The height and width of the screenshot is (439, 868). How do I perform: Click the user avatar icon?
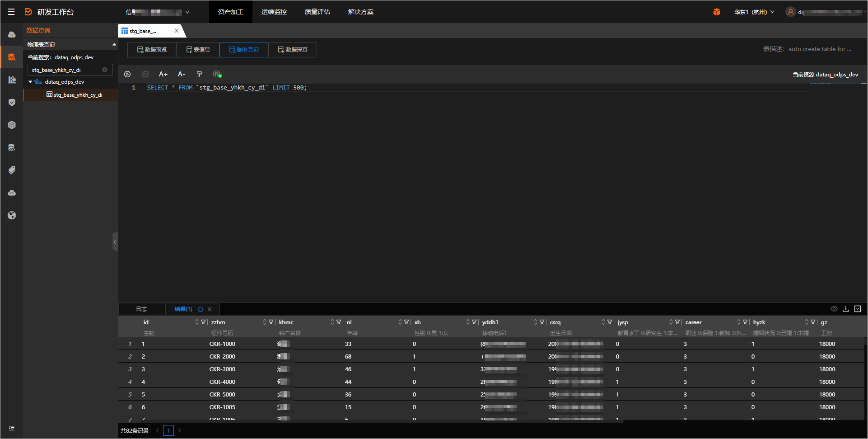click(x=790, y=12)
